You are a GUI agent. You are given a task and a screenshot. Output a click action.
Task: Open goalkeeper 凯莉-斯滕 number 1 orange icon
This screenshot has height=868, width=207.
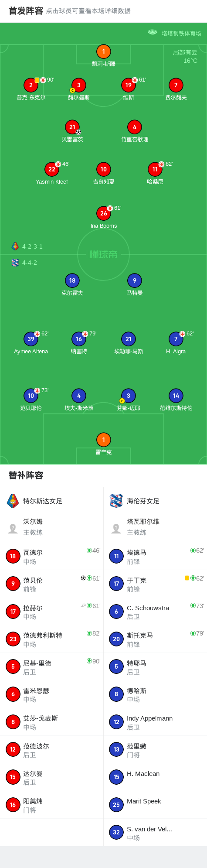point(103,52)
